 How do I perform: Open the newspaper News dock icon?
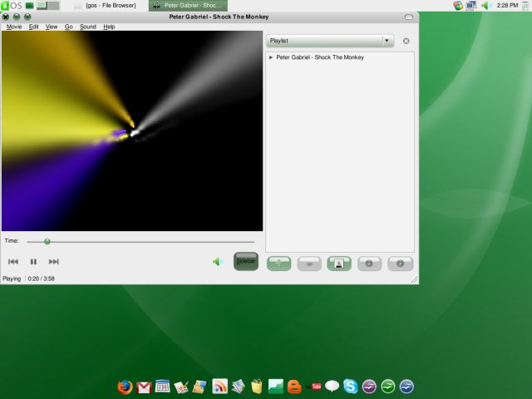239,387
